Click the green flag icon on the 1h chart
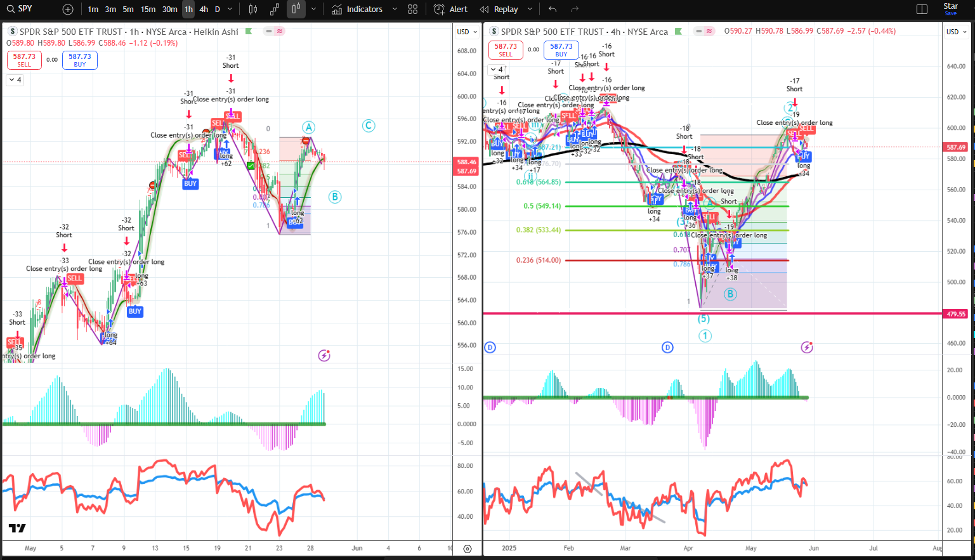The width and height of the screenshot is (975, 560). coord(249,31)
